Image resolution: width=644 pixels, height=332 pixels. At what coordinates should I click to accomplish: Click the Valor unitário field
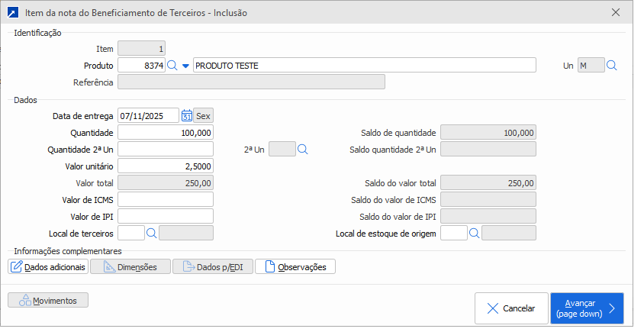pyautogui.click(x=166, y=166)
